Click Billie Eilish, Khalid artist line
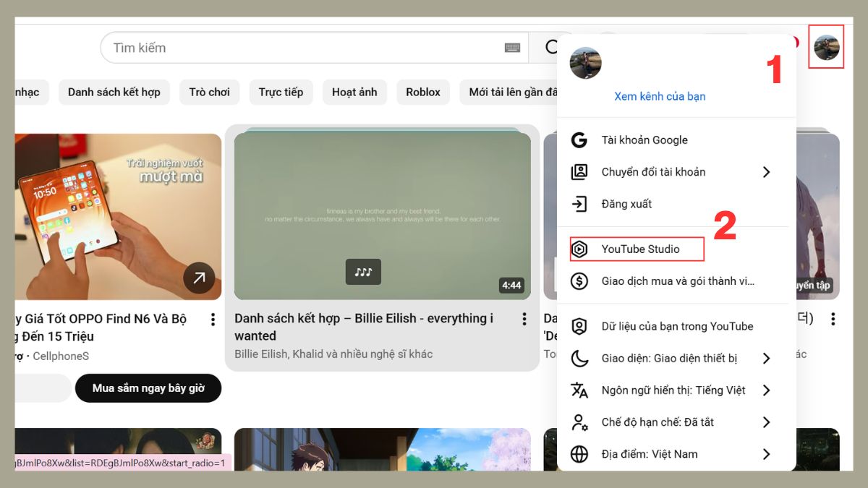 (333, 354)
